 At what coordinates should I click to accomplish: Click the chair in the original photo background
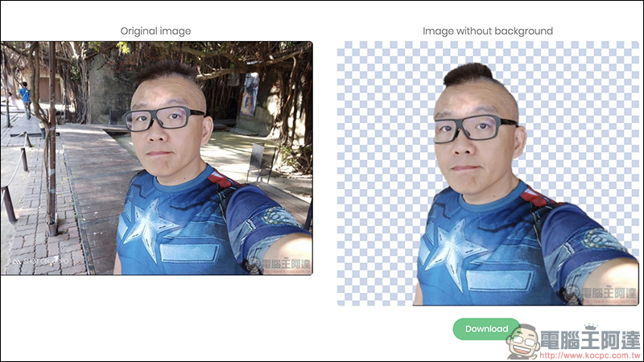click(260, 162)
